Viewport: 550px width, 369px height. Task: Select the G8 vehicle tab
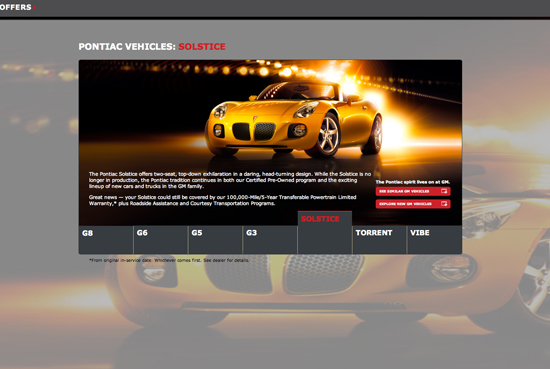click(x=106, y=240)
